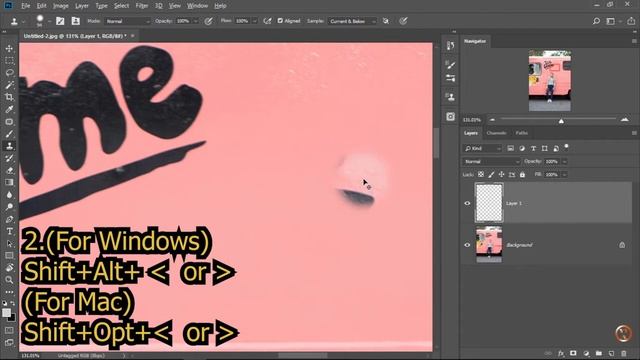640x360 pixels.
Task: Select the Move tool
Action: (9, 49)
